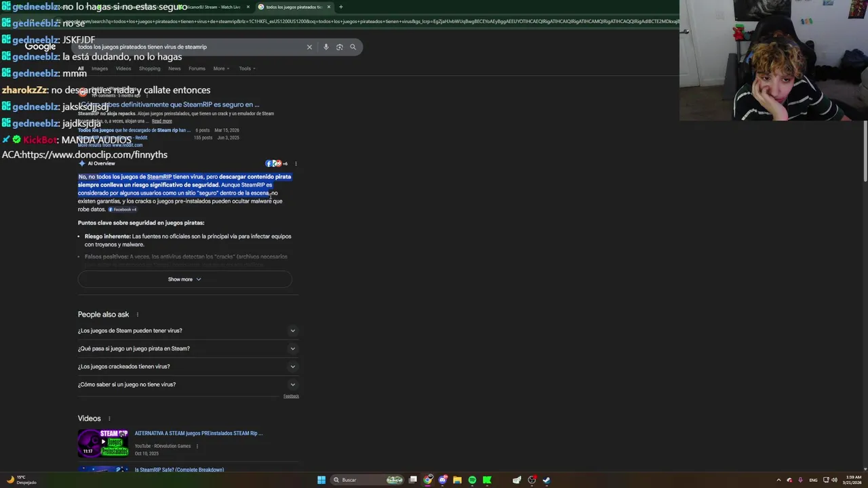Play the STEAM RIP video thumbnail
Image resolution: width=868 pixels, height=488 pixels.
point(103,443)
